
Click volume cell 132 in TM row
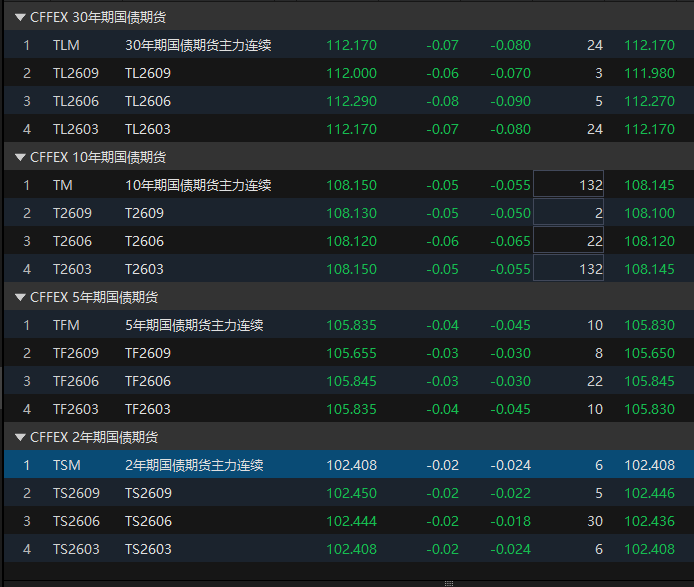[x=568, y=184]
